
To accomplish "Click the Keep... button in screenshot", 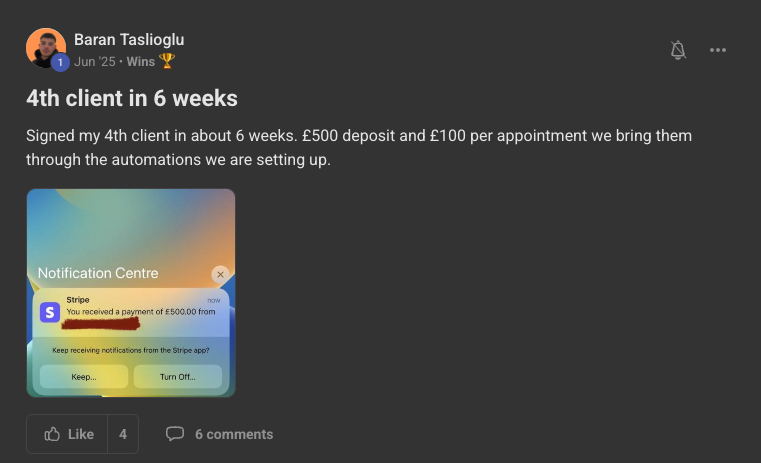I will coord(84,377).
